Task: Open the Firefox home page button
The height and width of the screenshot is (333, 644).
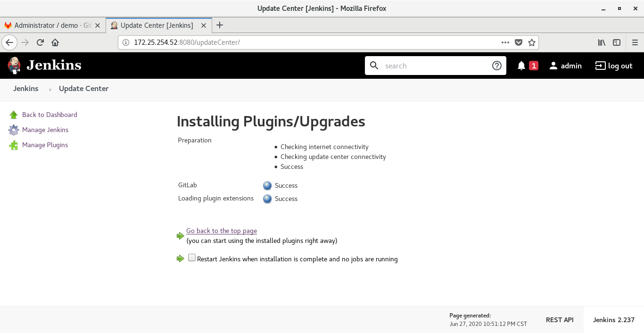Action: (x=55, y=42)
